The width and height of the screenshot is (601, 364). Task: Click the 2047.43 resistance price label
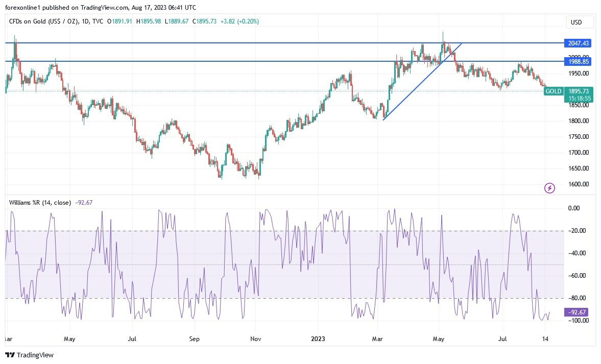[x=577, y=43]
